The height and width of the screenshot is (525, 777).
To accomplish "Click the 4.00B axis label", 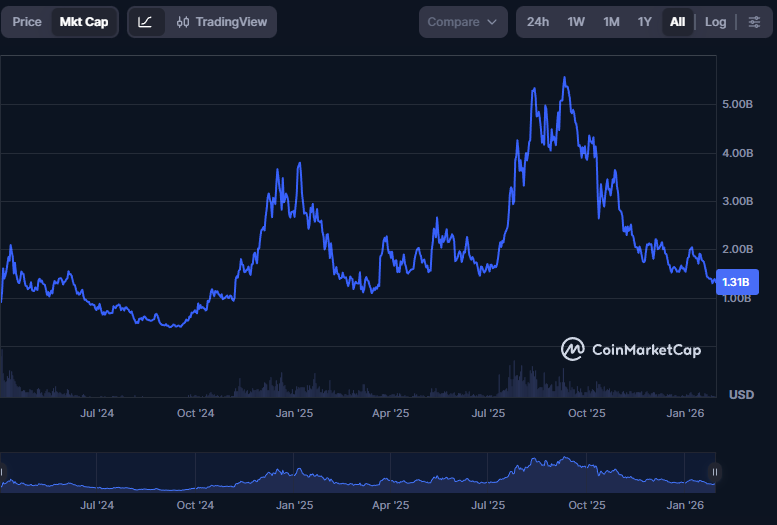I will click(737, 153).
